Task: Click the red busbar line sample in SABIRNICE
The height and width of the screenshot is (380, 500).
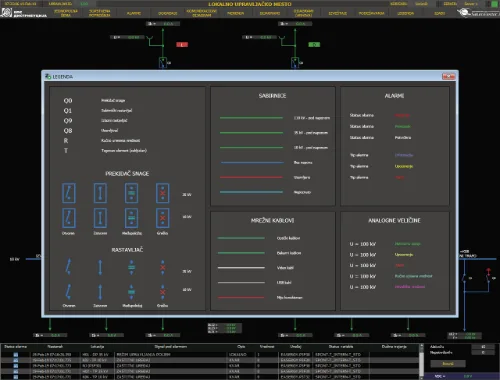Action: click(251, 177)
